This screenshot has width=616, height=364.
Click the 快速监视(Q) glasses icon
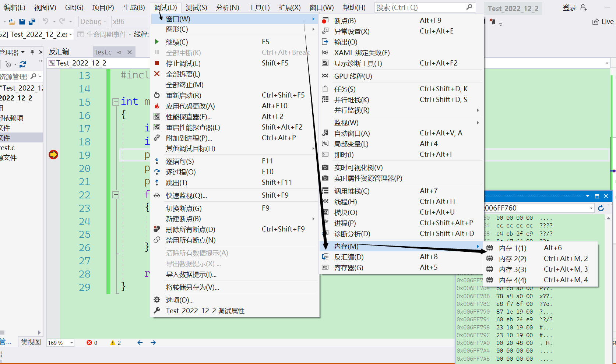(x=157, y=195)
